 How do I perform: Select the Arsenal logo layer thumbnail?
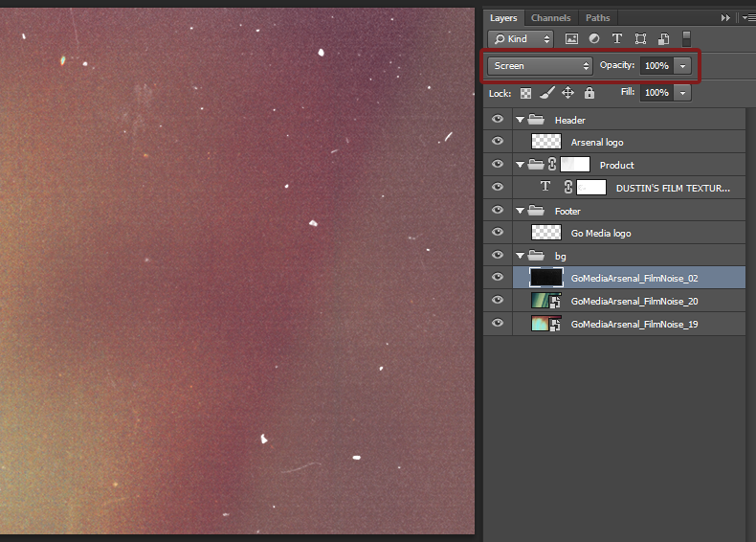coord(545,142)
